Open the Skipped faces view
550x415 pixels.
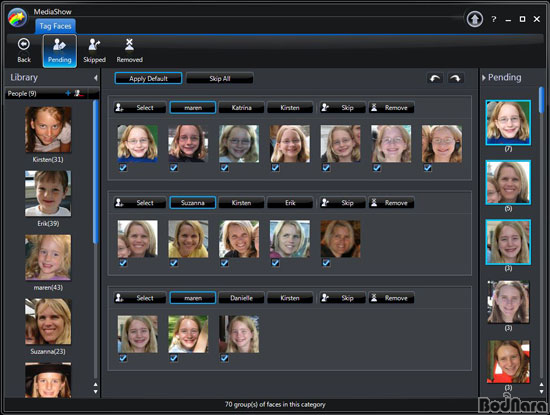point(94,50)
